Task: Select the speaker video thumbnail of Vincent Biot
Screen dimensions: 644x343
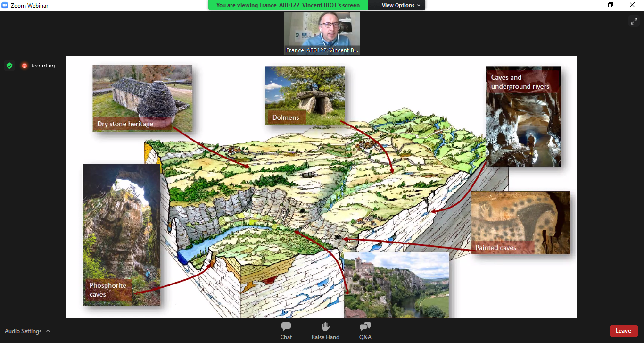Action: click(322, 33)
